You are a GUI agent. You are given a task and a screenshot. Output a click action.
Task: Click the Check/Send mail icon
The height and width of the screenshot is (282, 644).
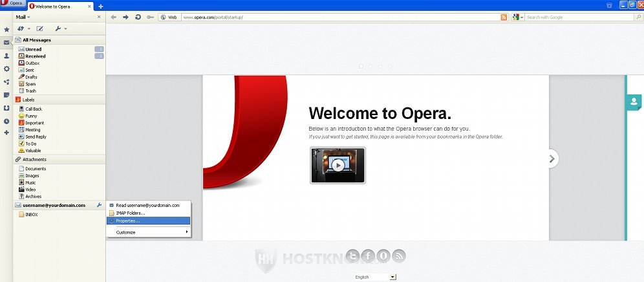(21, 28)
